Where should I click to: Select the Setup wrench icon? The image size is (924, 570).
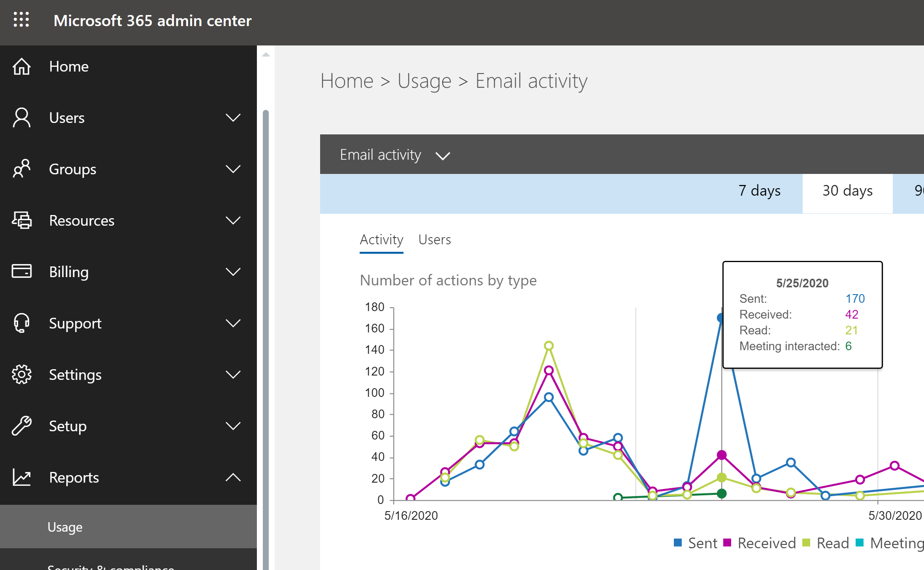tap(21, 426)
